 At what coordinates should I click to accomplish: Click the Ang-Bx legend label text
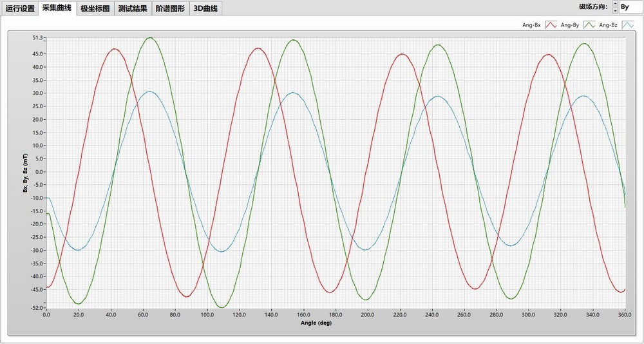pos(531,25)
